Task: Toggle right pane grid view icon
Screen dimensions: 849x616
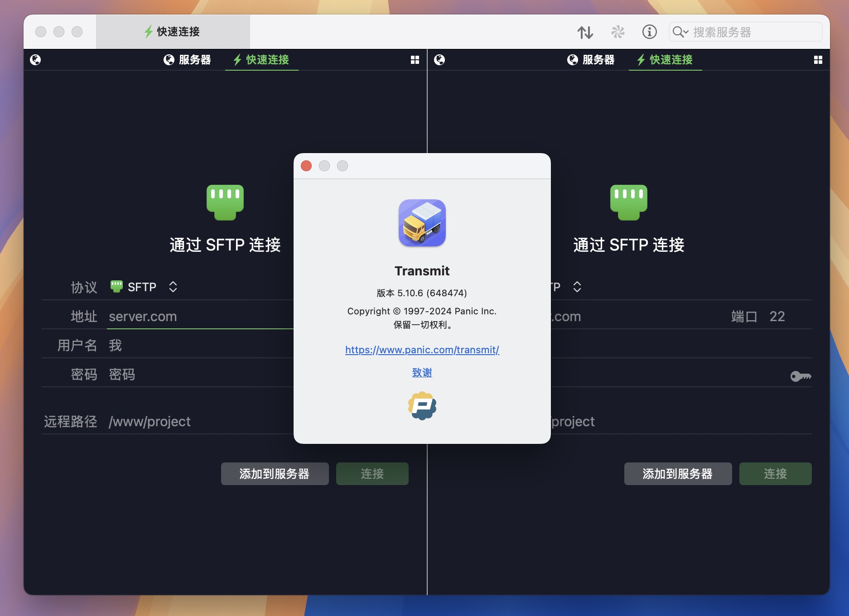Action: [x=818, y=60]
